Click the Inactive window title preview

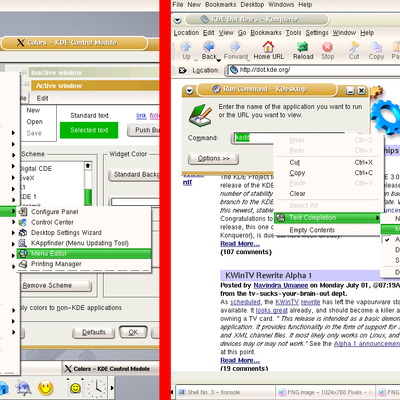93,72
